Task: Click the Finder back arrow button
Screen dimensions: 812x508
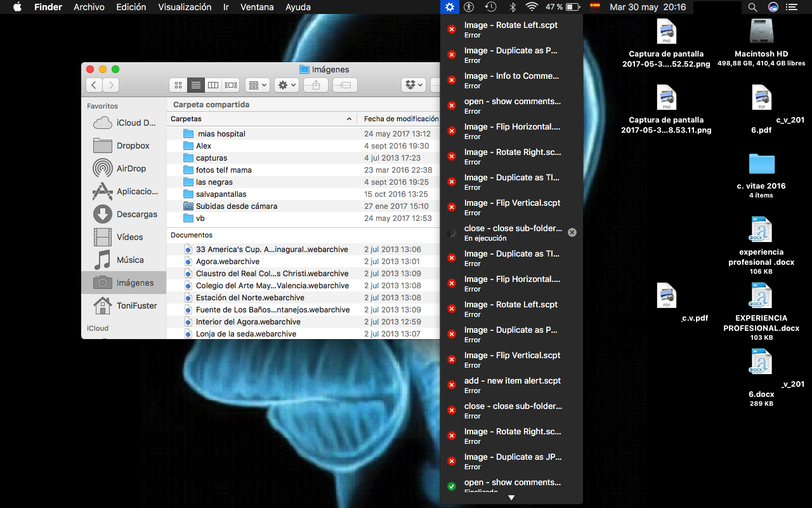Action: [x=94, y=85]
